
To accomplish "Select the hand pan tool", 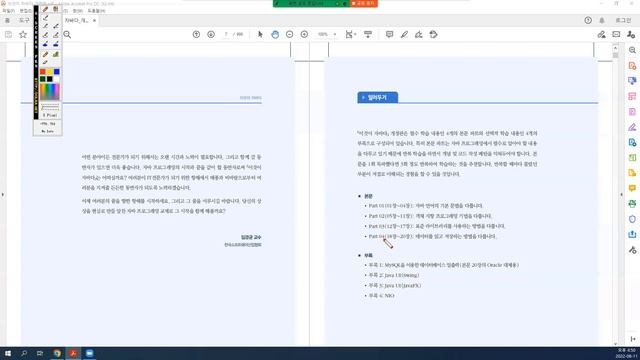I will [275, 35].
